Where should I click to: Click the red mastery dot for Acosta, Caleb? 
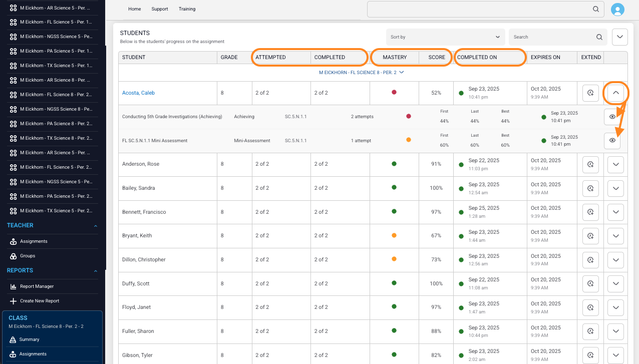(394, 92)
